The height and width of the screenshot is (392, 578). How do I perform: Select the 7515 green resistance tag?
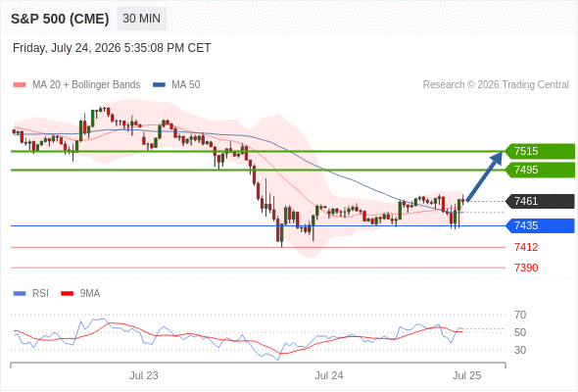(x=540, y=151)
